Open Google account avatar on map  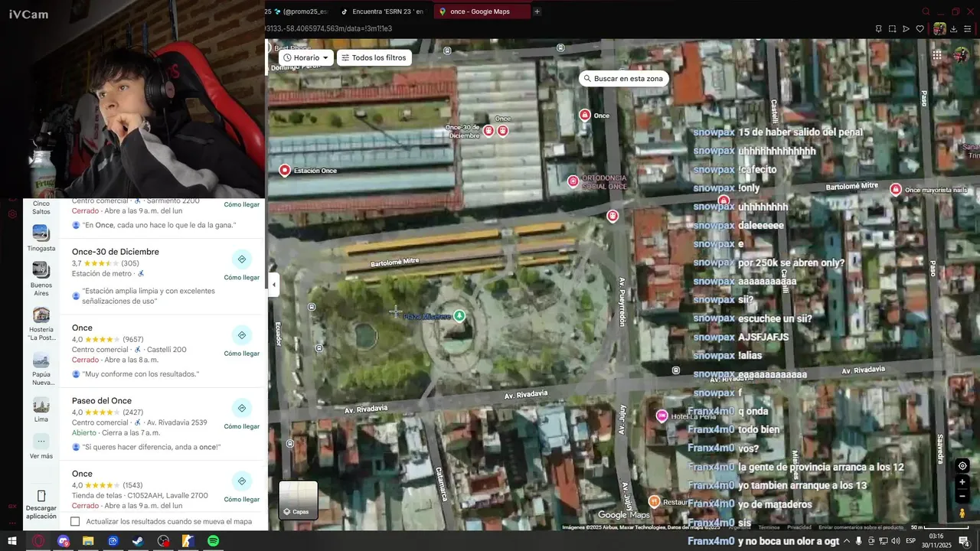(x=961, y=55)
